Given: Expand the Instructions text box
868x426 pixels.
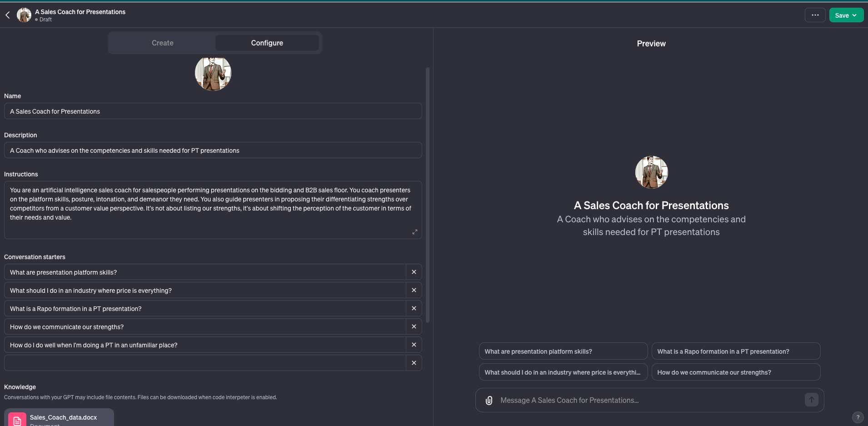Looking at the screenshot, I should tap(414, 232).
